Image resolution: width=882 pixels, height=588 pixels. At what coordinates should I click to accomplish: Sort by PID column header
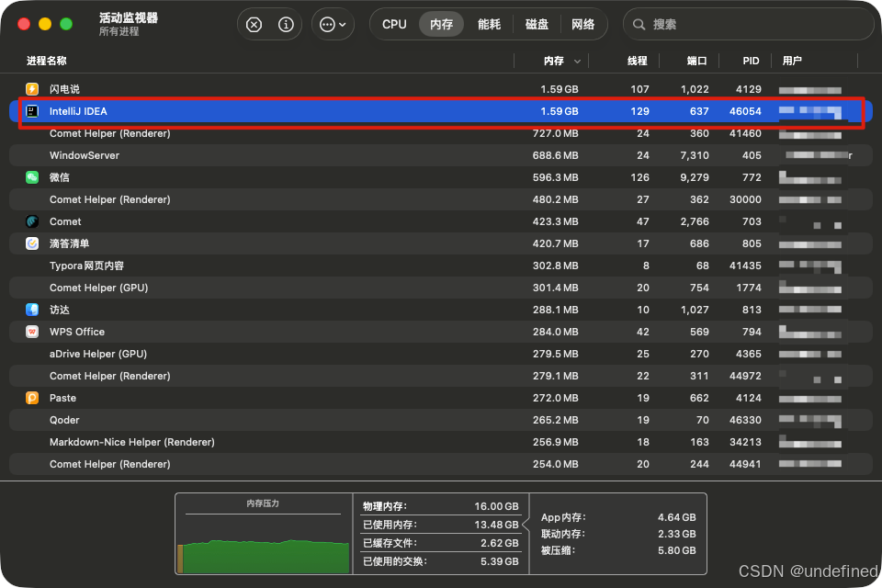click(x=751, y=61)
